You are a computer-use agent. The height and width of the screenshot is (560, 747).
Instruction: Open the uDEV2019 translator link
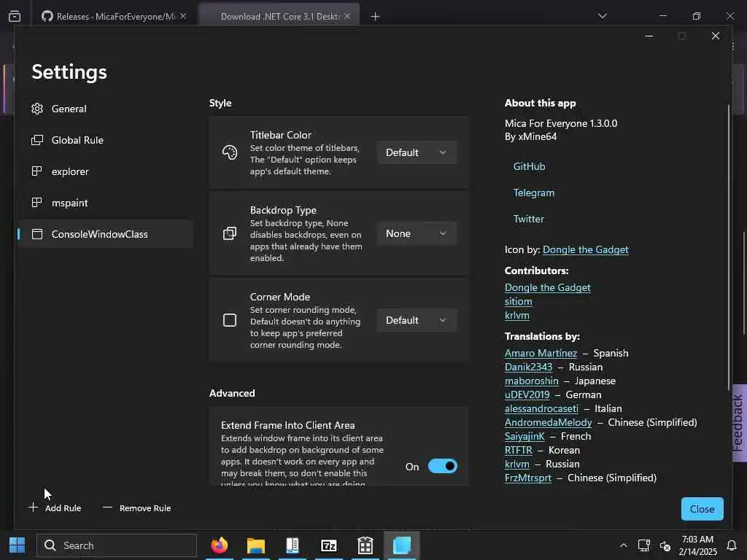[x=527, y=394]
